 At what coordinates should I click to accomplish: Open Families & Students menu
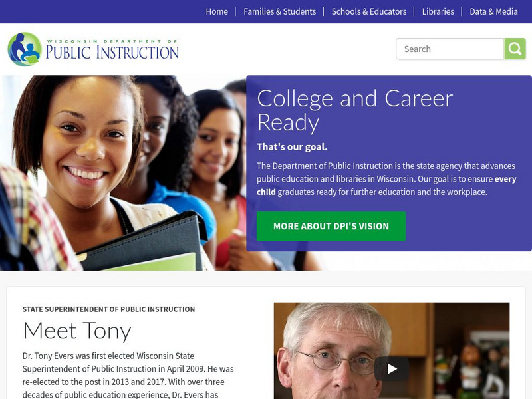[x=279, y=11]
